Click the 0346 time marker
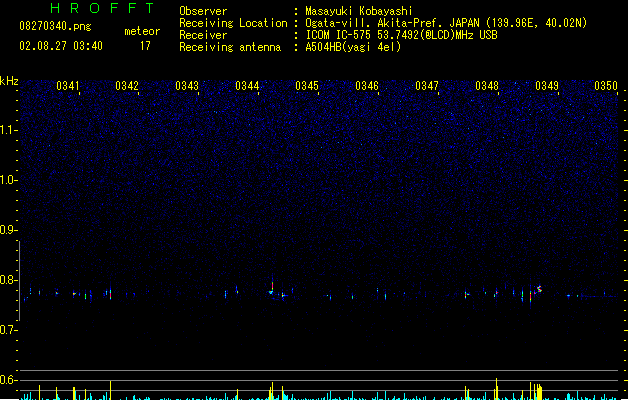The image size is (629, 400). (367, 86)
